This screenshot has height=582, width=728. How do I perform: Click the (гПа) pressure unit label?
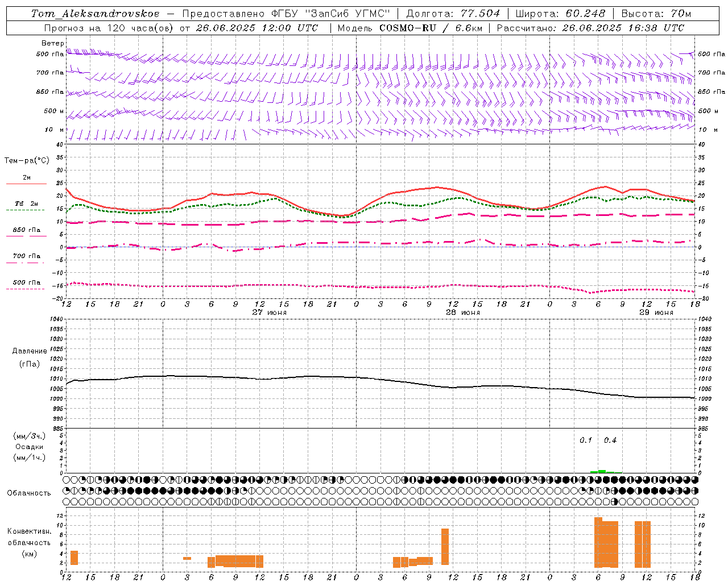(30, 364)
